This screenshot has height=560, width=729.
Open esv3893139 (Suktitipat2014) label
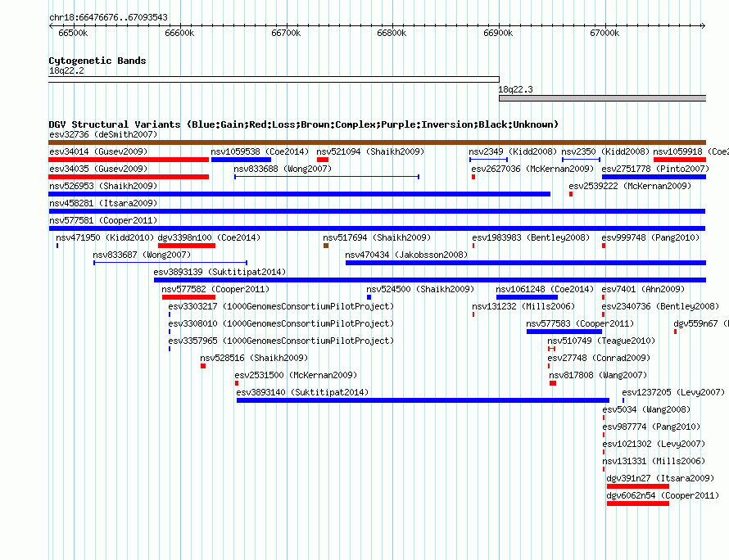(220, 272)
